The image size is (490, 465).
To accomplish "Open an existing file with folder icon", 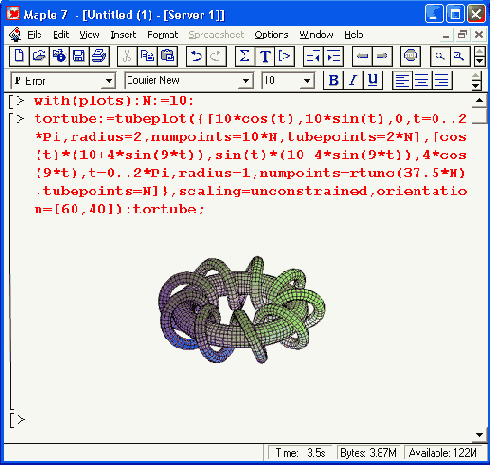I will point(39,56).
